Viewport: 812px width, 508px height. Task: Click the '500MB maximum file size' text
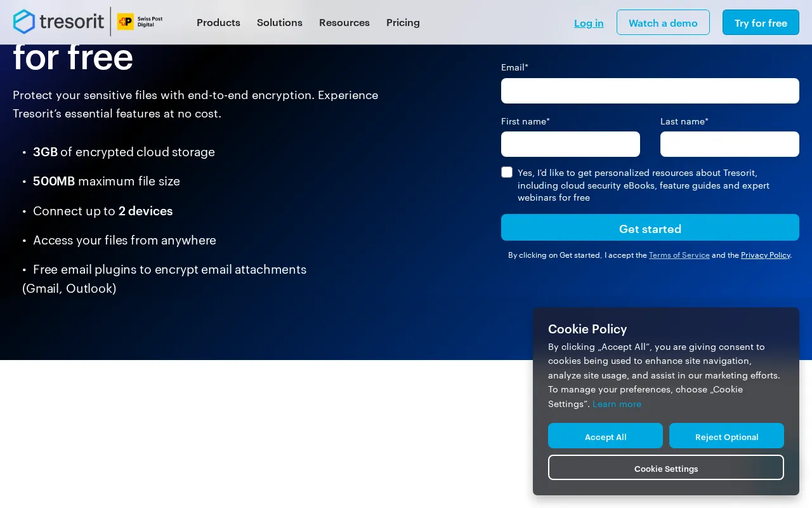click(x=107, y=181)
